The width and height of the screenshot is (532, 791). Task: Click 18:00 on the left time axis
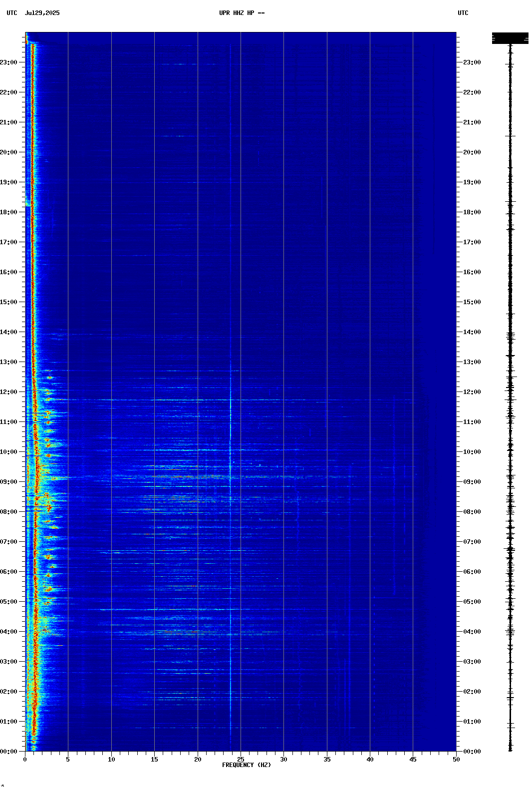tap(9, 212)
